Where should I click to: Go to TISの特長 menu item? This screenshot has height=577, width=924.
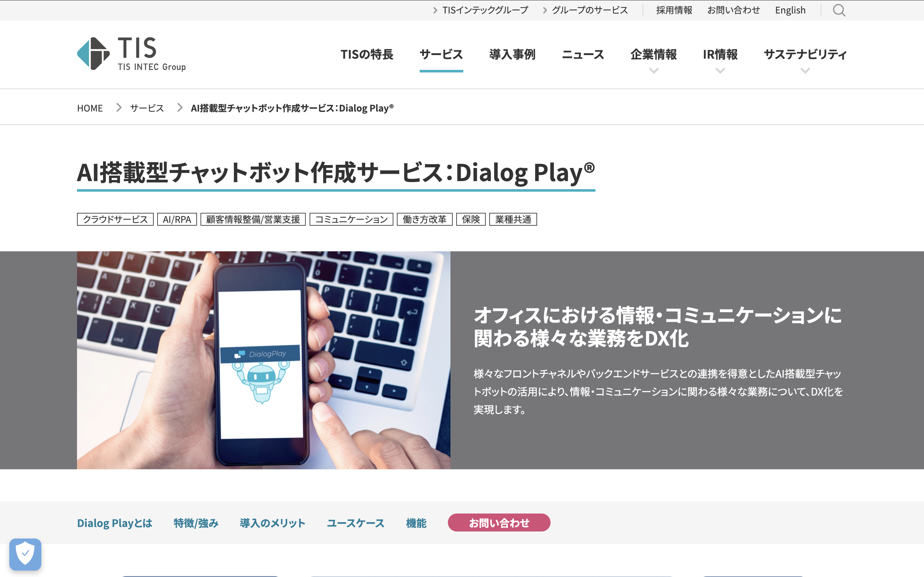click(367, 54)
